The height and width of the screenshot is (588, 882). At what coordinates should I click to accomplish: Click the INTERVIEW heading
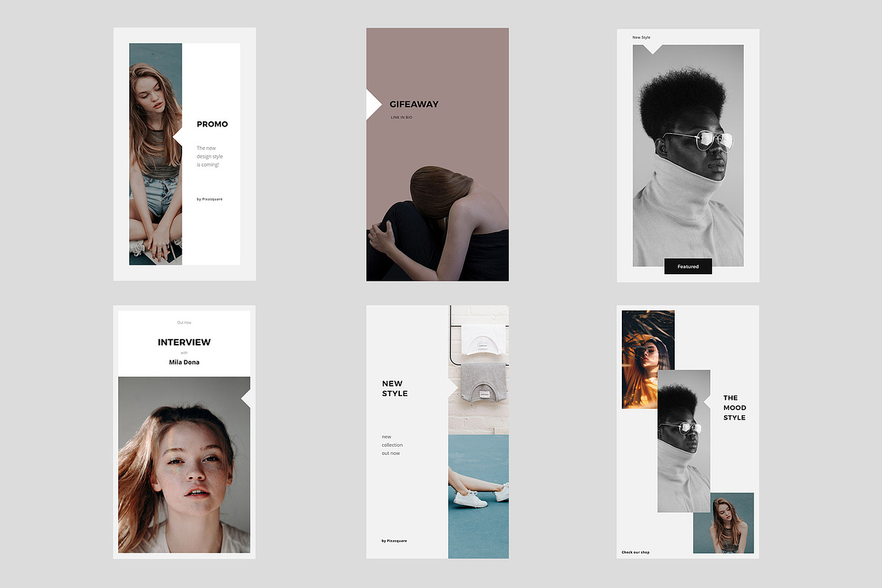pyautogui.click(x=184, y=342)
